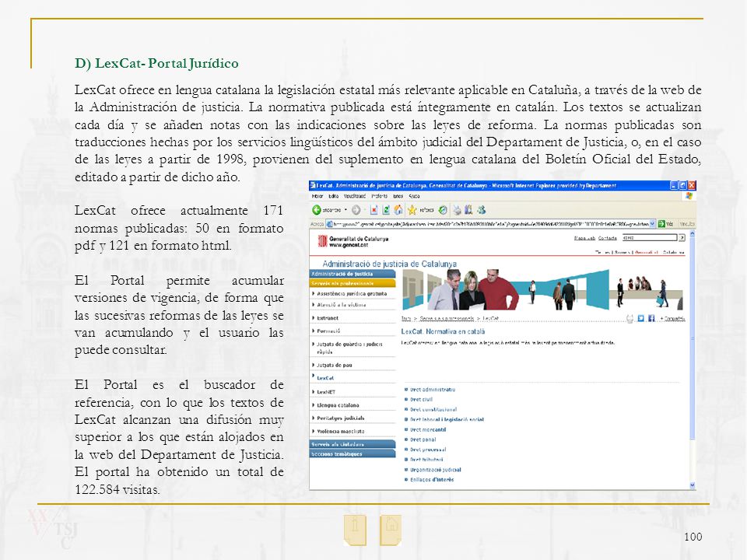Open the Llengua catalana sidebar item
The image size is (747, 560).
coord(338,404)
